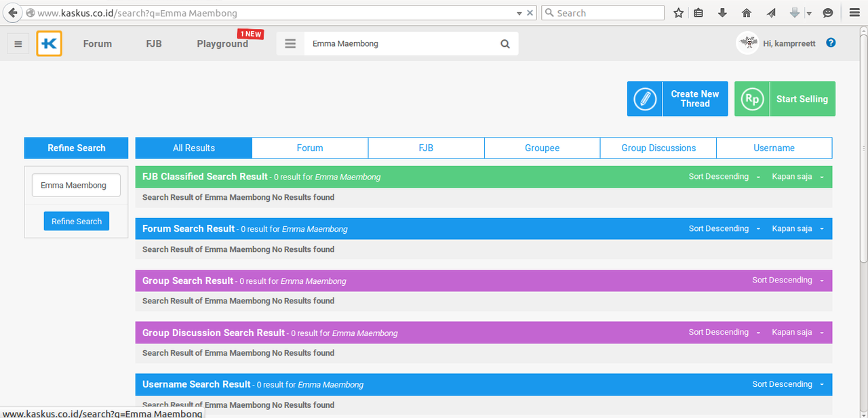Image resolution: width=868 pixels, height=418 pixels.
Task: Open the dropdown beside the grey download arrow
Action: pos(809,13)
